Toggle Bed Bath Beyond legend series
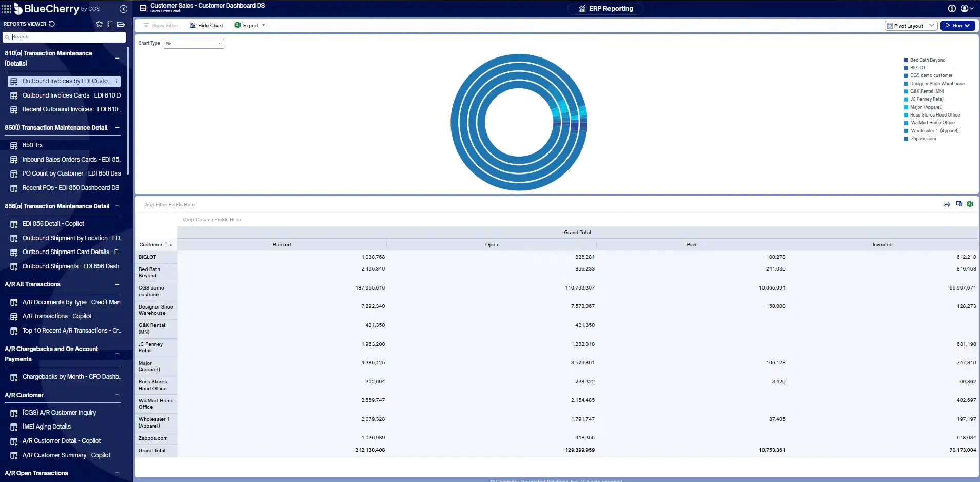Screen dimensions: 980x482 click(x=924, y=60)
